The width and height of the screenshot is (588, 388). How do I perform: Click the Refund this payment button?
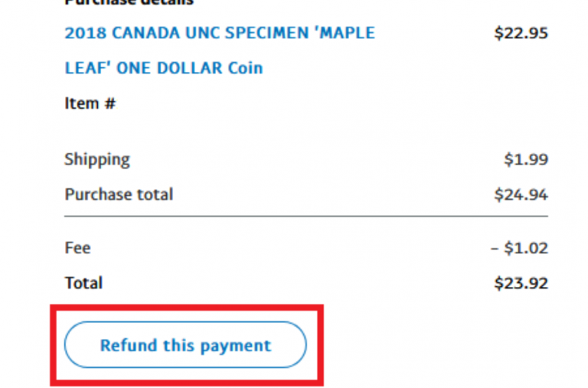coord(185,345)
